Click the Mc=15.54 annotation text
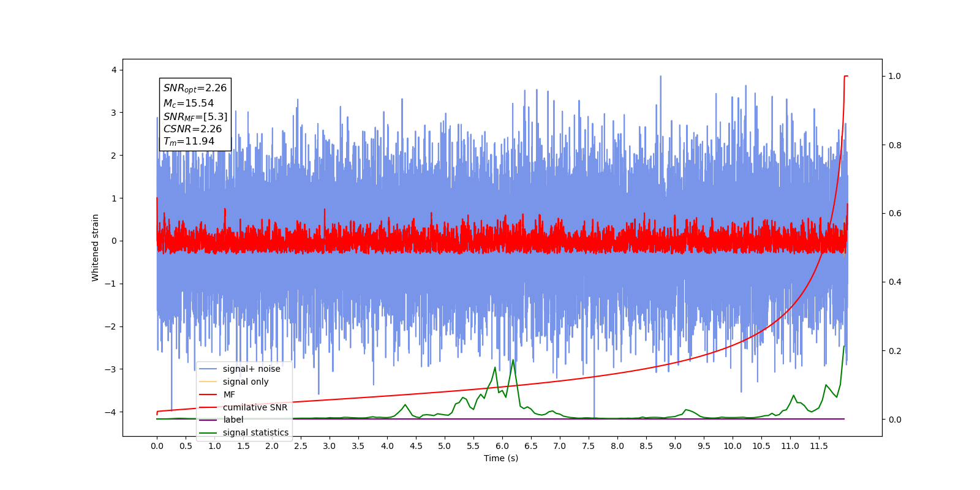The image size is (980, 490). pos(188,104)
